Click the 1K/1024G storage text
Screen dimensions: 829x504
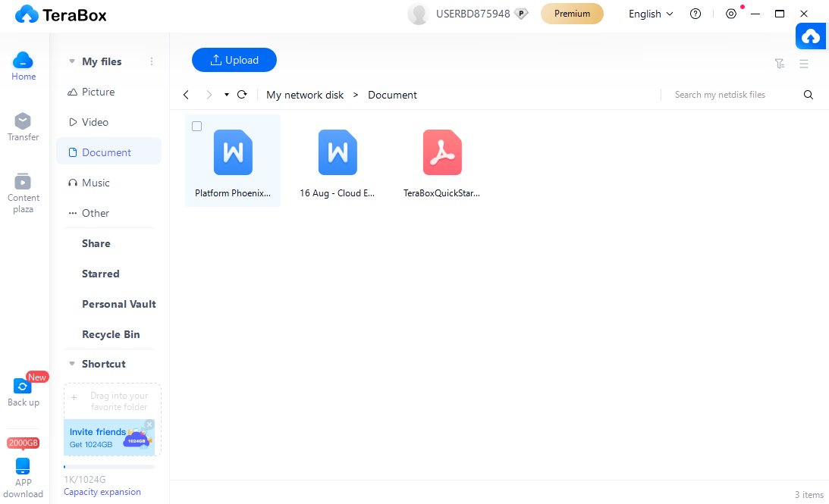[x=85, y=479]
